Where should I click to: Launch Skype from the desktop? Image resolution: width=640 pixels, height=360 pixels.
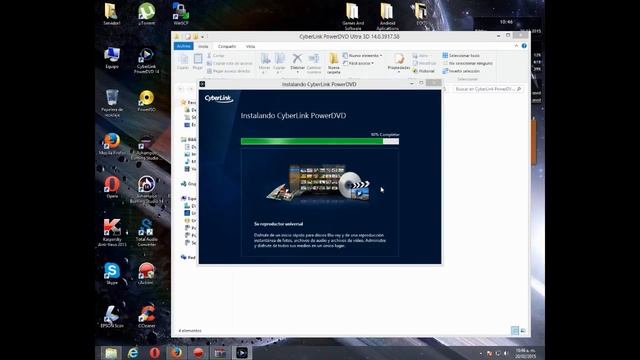pyautogui.click(x=112, y=273)
